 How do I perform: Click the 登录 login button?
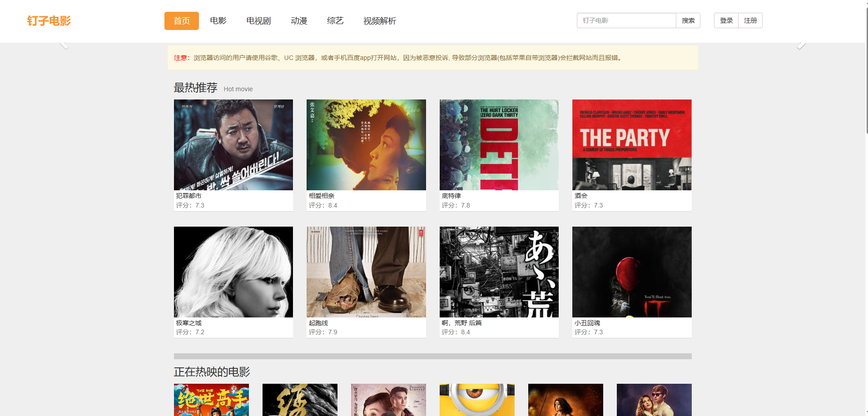[x=726, y=20]
